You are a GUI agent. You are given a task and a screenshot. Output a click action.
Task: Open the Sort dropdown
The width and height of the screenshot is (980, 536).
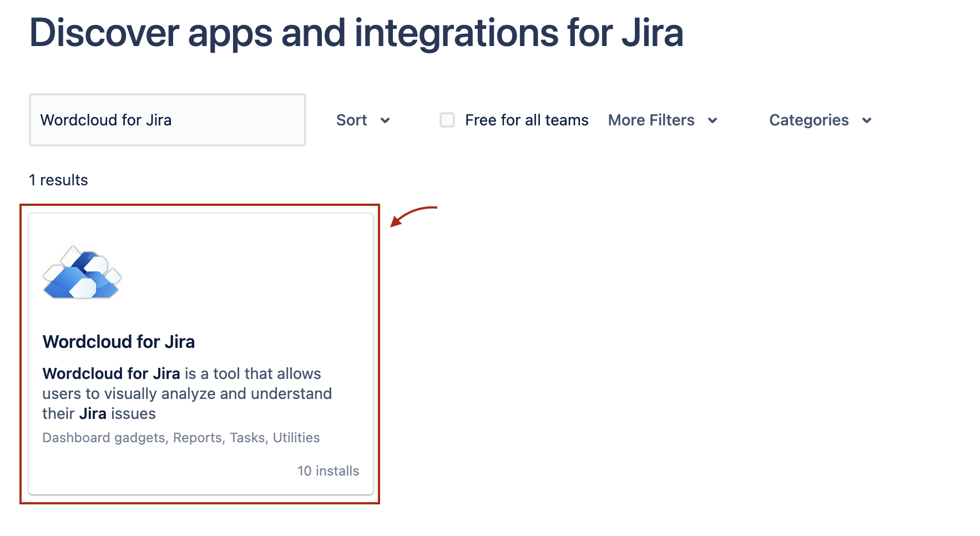pyautogui.click(x=352, y=120)
